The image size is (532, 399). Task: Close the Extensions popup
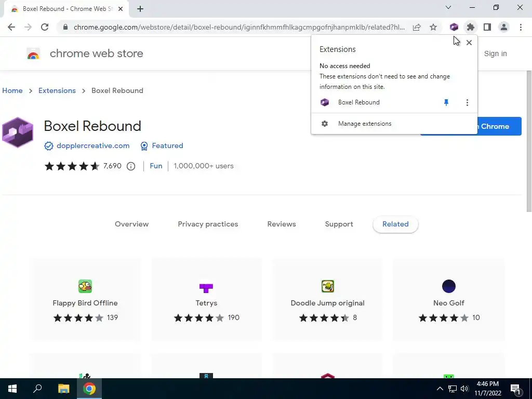469,43
